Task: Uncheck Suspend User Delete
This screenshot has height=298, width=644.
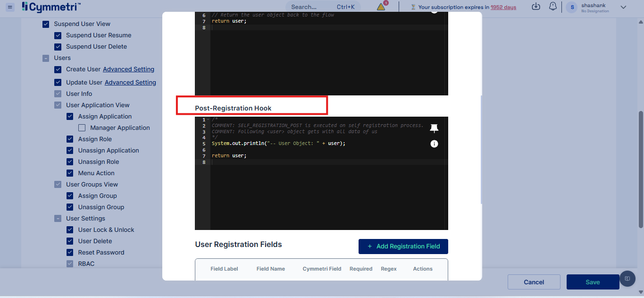Action: coord(58,47)
